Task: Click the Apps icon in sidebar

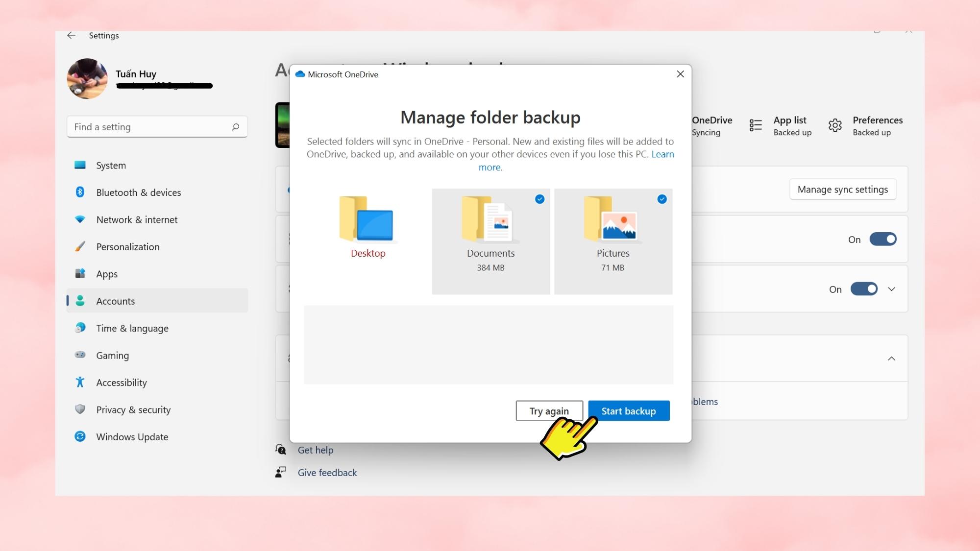Action: point(80,273)
